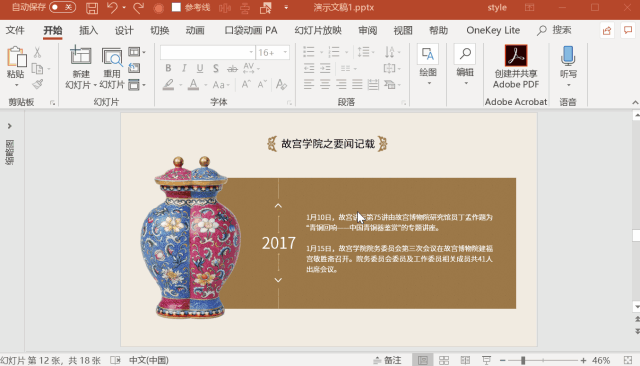Click the Format Painter brush icon
Image resolution: width=640 pixels, height=366 pixels.
[x=38, y=84]
